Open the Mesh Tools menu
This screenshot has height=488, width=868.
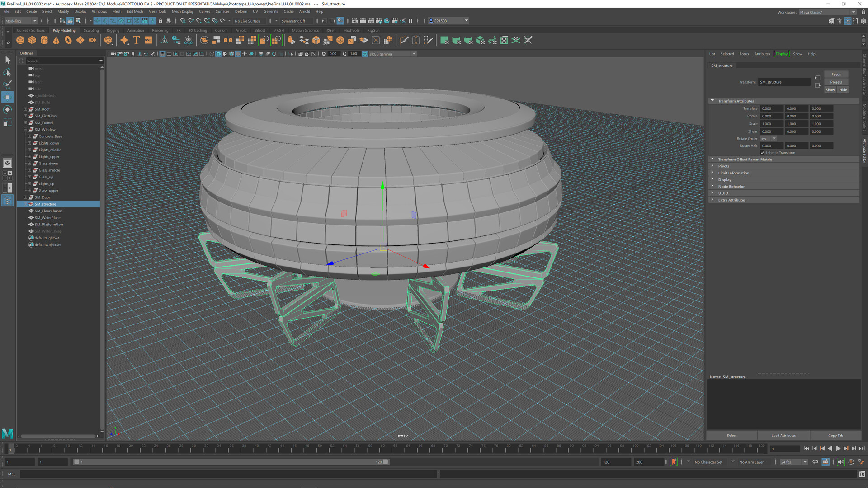coord(157,11)
